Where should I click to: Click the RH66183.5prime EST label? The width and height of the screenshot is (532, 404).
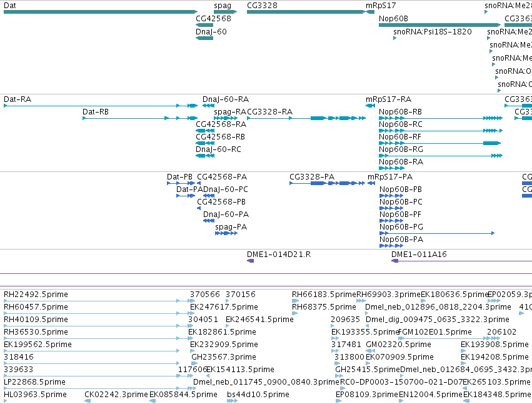(324, 295)
